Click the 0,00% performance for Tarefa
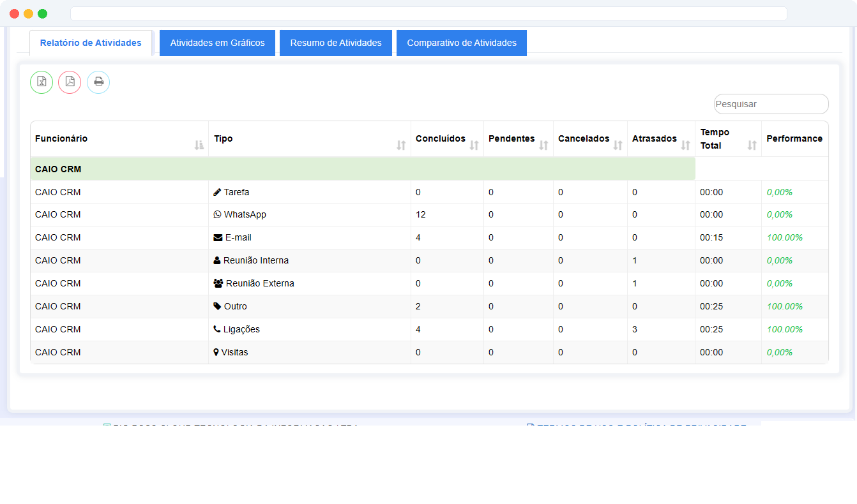 point(780,192)
